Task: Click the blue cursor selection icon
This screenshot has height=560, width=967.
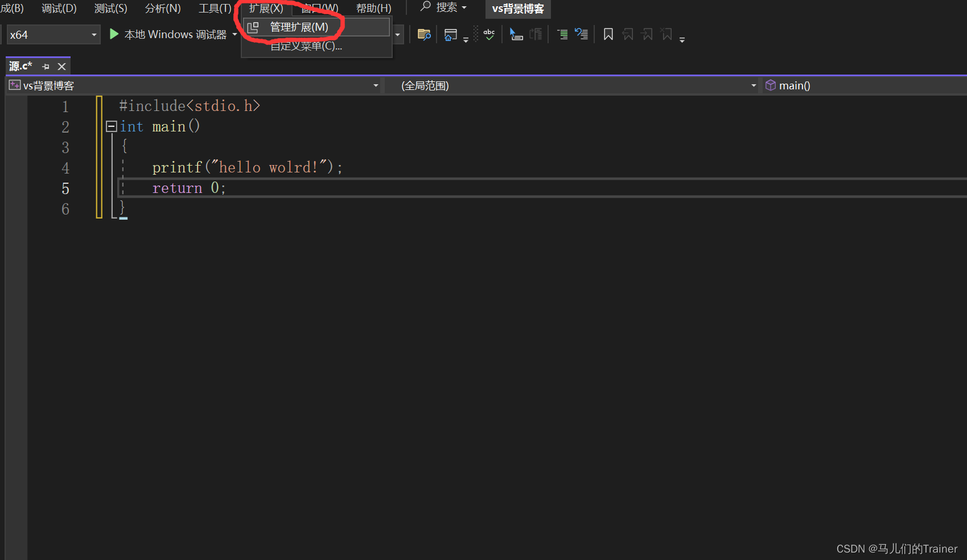Action: pyautogui.click(x=516, y=35)
